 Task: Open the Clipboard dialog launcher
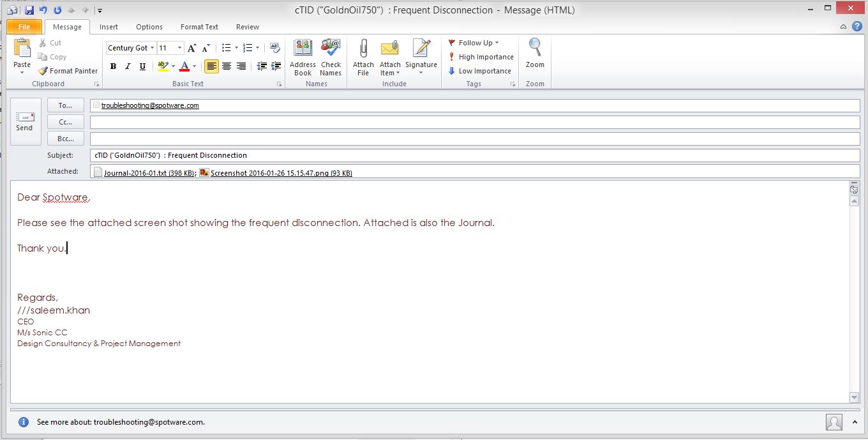pos(97,84)
